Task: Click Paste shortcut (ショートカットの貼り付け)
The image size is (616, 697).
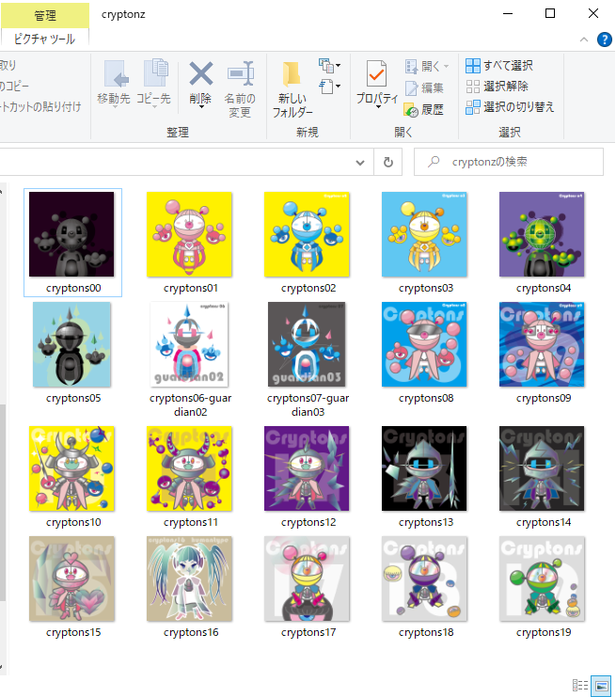Action: [40, 106]
